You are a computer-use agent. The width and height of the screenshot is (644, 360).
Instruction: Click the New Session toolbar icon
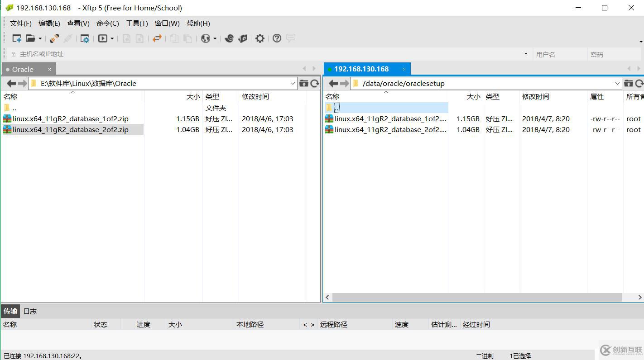(17, 38)
